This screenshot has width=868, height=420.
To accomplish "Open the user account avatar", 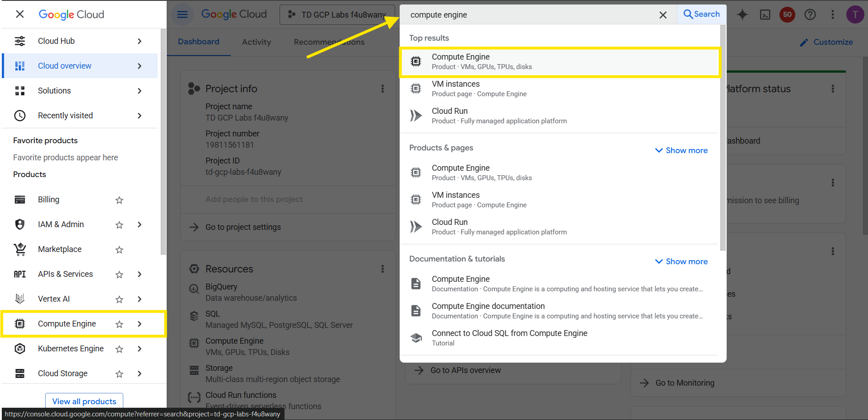I will click(854, 14).
